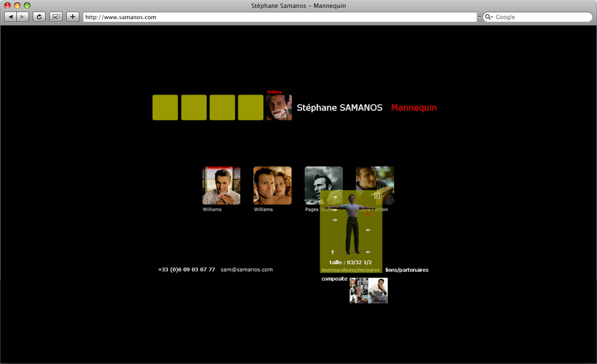597x364 pixels.
Task: Open the liens/partenaires link
Action: pos(407,270)
